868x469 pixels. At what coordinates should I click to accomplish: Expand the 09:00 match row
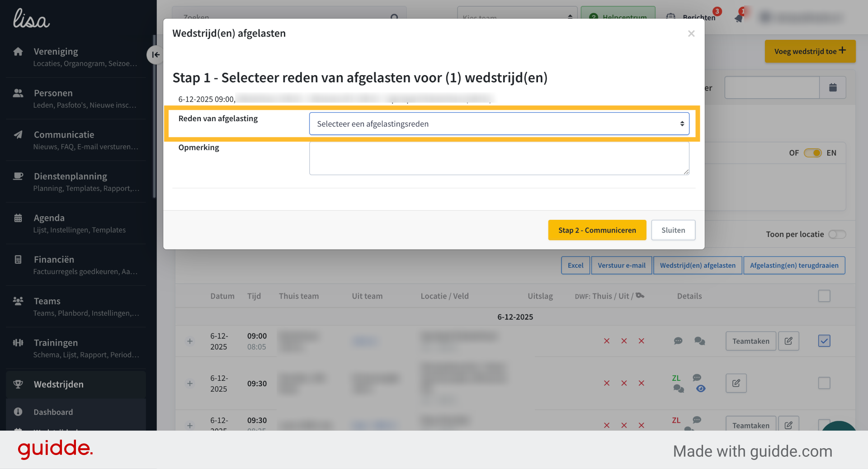(x=190, y=341)
